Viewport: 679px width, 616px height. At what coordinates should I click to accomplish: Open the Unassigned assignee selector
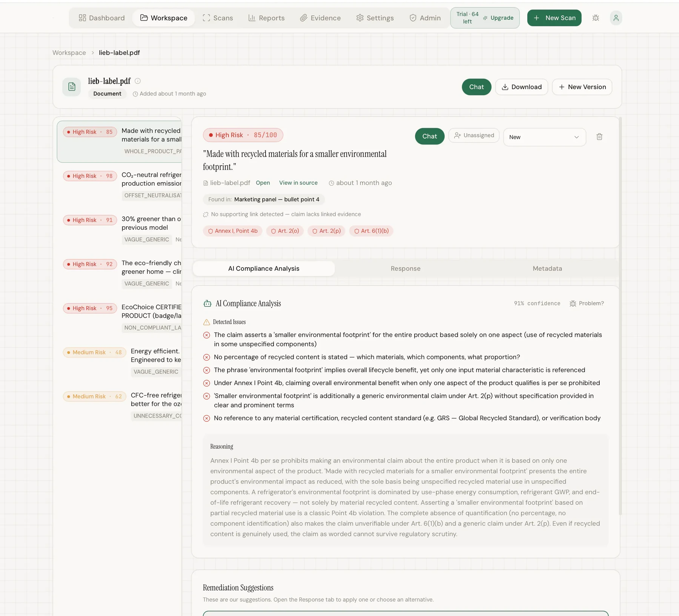tap(474, 135)
